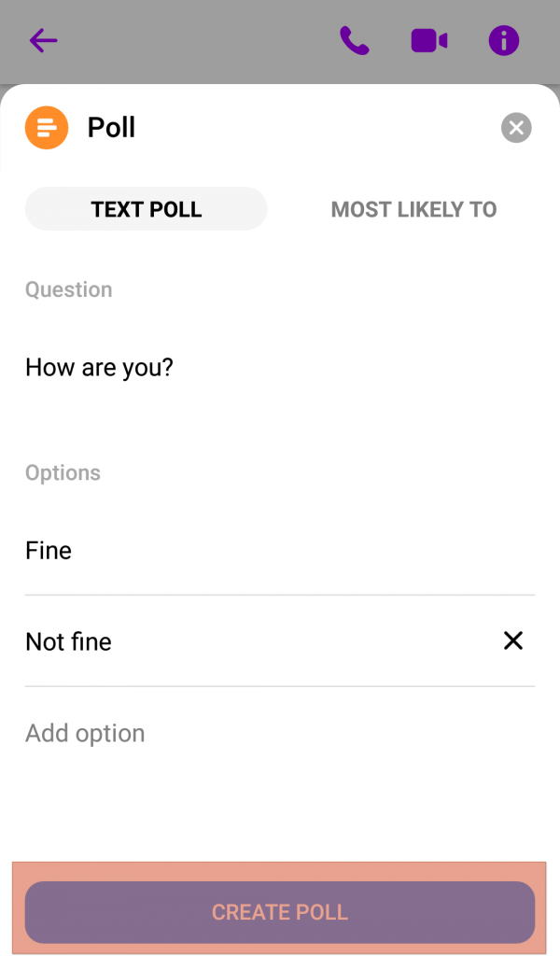
Task: Switch to the MOST LIKELY TO tab
Action: (413, 209)
